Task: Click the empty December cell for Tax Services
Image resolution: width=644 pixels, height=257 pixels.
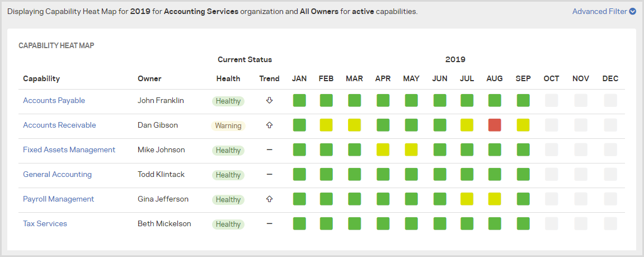Action: 610,224
